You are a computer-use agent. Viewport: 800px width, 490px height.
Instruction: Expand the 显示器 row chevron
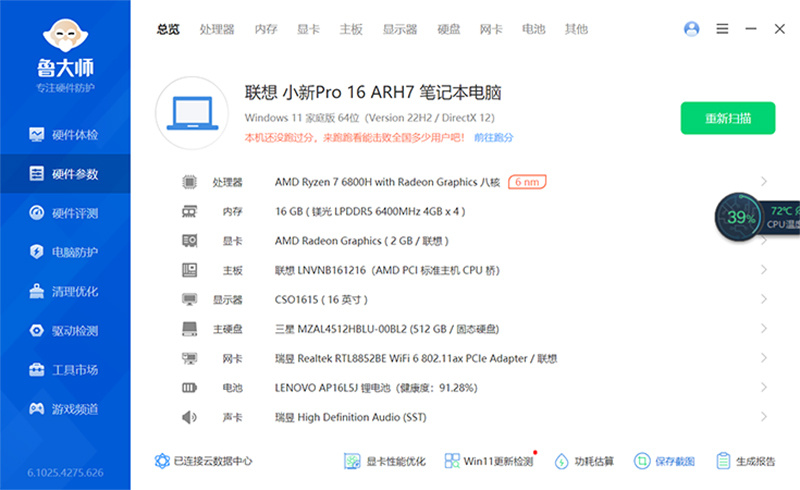pos(764,299)
